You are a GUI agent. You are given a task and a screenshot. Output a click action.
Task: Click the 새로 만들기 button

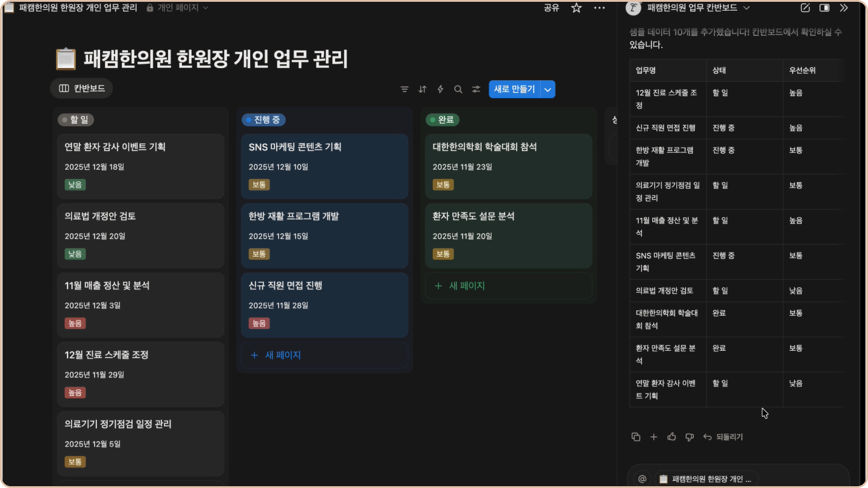515,89
